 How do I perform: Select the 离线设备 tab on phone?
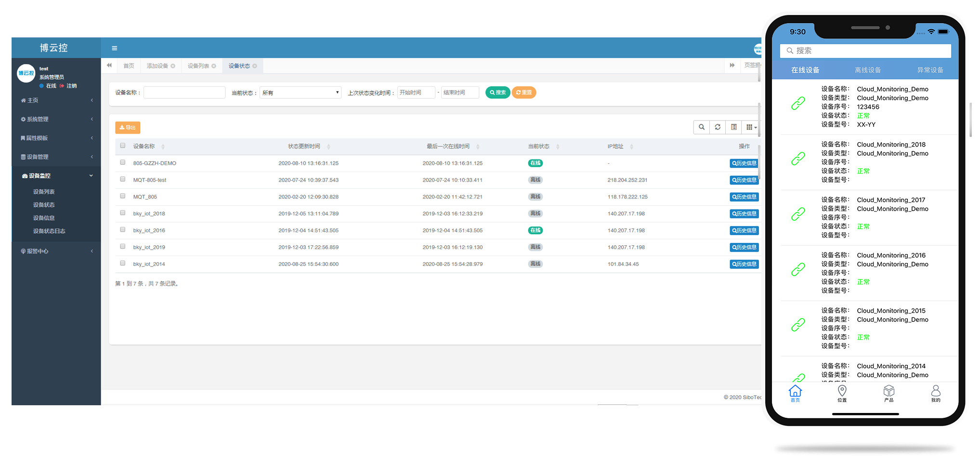pyautogui.click(x=867, y=70)
